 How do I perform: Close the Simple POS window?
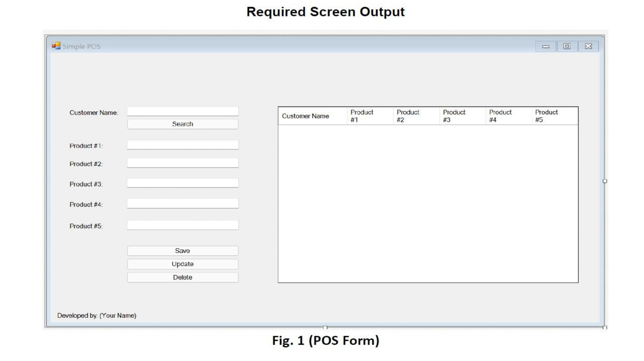tap(588, 46)
